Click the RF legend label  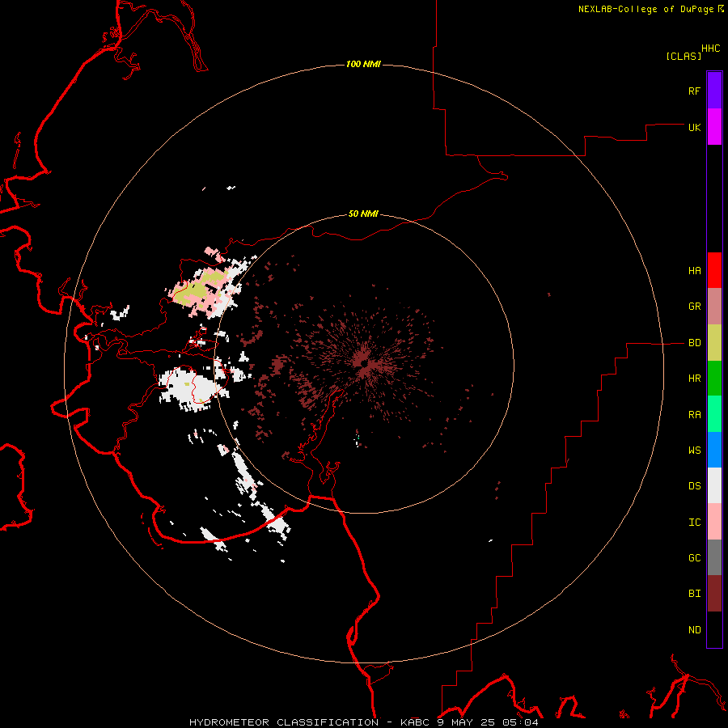point(694,91)
